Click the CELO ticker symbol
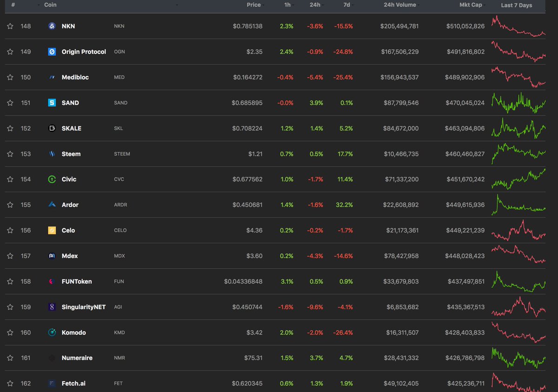This screenshot has height=392, width=558. click(x=120, y=230)
